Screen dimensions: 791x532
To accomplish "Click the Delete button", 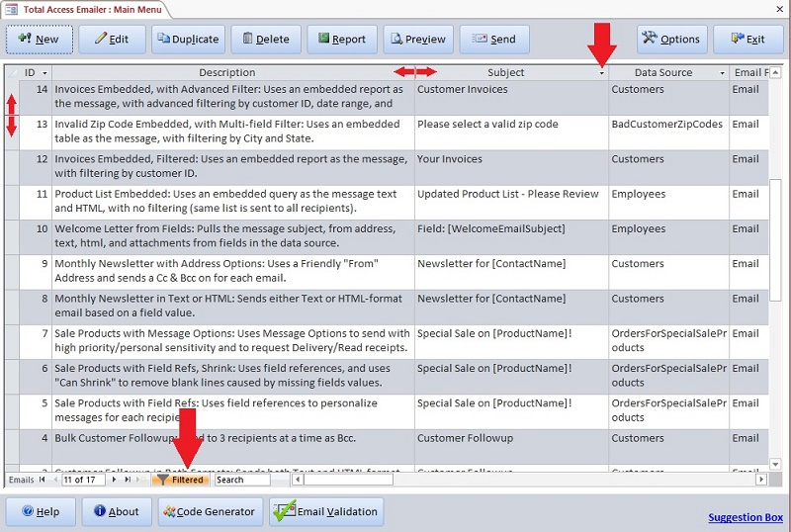I will [266, 40].
